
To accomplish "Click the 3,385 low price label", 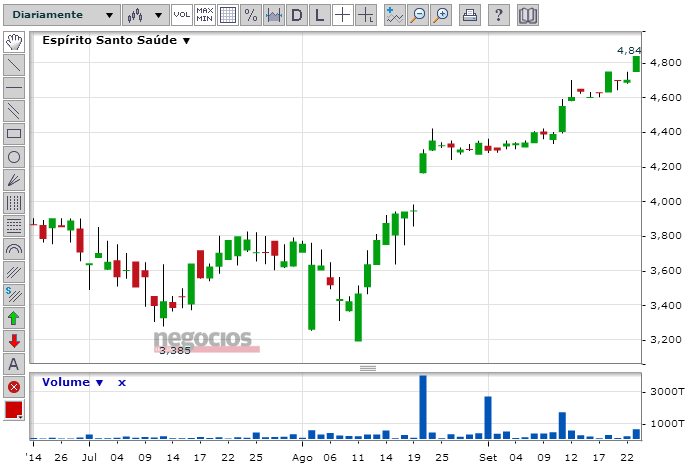I will [x=175, y=351].
